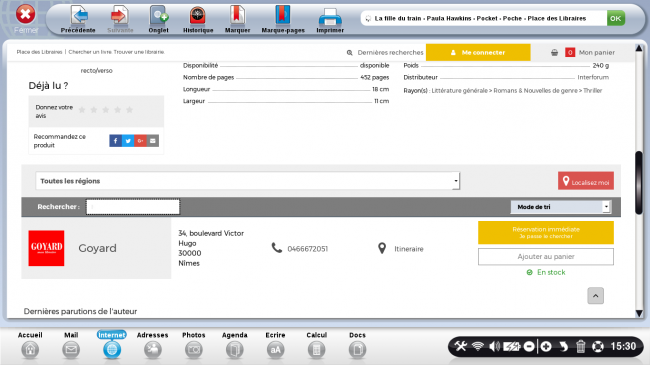The height and width of the screenshot is (365, 650).
Task: Click the back-to-top chevron button
Action: (x=595, y=296)
